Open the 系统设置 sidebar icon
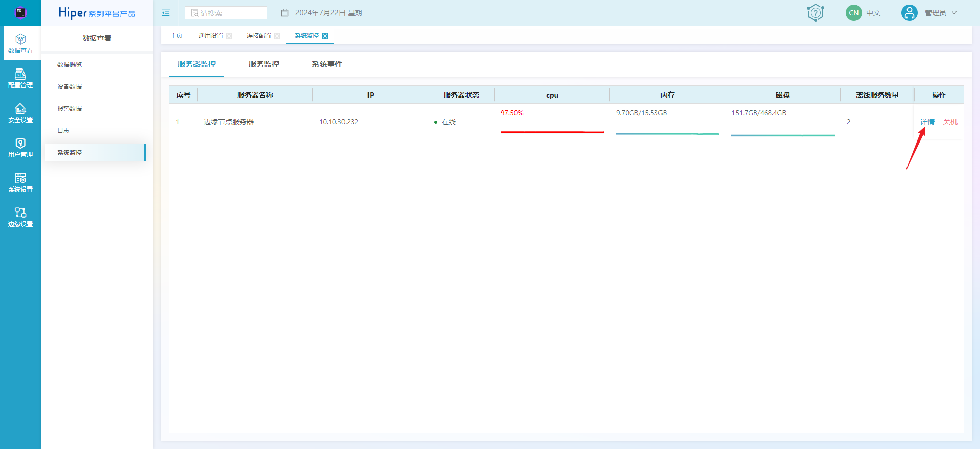The height and width of the screenshot is (449, 980). tap(20, 182)
